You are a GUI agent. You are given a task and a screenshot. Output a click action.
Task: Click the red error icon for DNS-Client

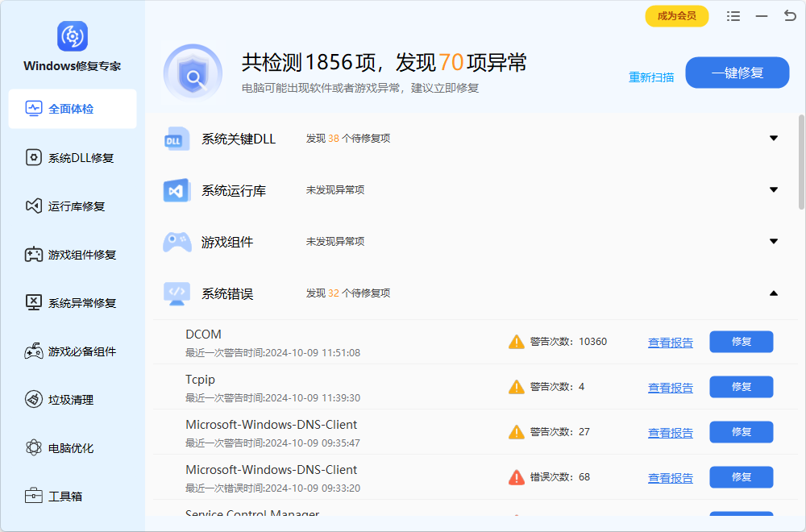(x=517, y=477)
